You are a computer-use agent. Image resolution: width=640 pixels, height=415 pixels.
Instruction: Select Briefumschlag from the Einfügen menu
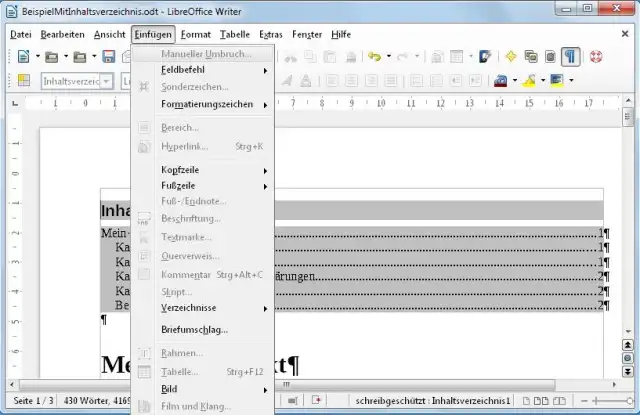[194, 329]
